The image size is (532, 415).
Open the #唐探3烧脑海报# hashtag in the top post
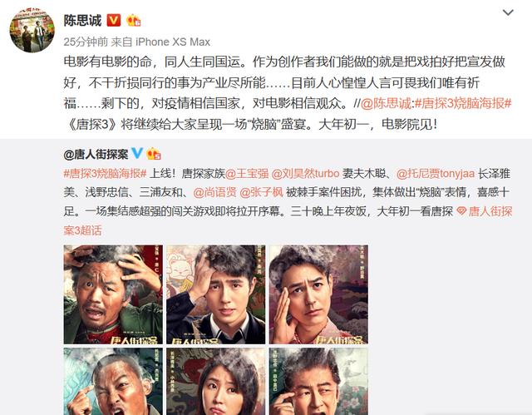coord(463,103)
